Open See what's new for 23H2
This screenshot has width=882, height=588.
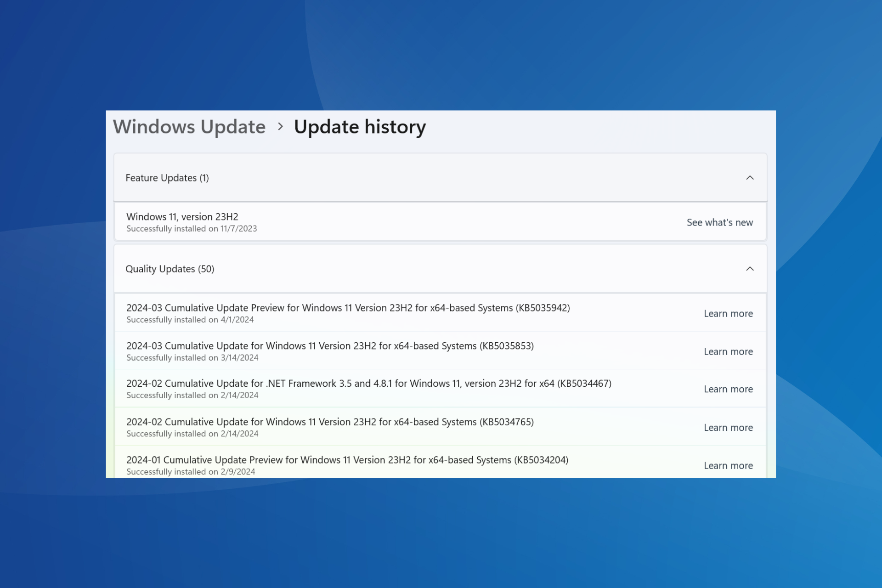point(719,222)
